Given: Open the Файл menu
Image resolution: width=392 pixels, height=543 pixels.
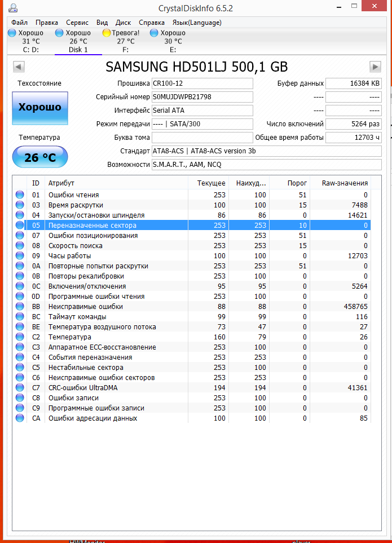Looking at the screenshot, I should click(19, 23).
